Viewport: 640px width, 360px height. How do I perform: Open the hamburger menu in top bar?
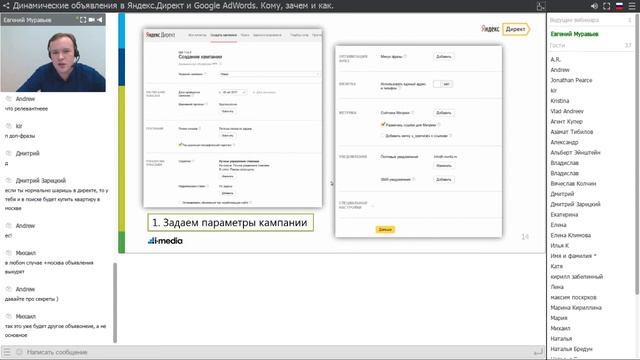(x=632, y=6)
